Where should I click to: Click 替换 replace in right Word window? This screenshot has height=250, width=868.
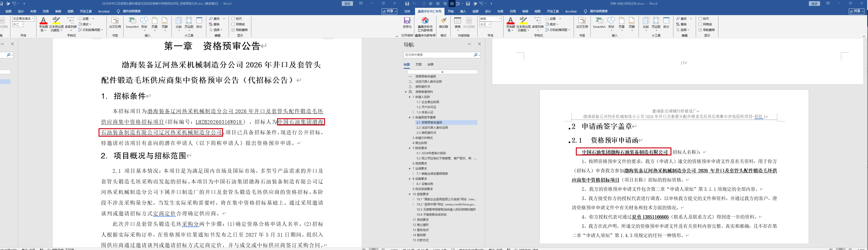click(x=681, y=24)
